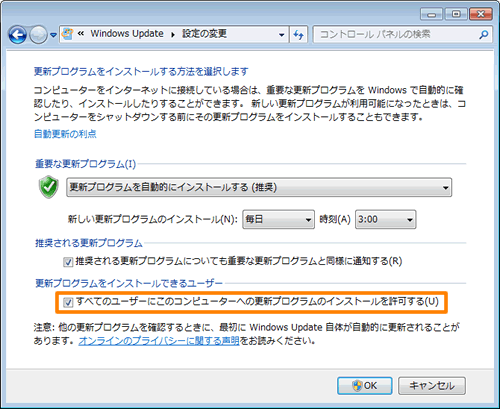Click the double chevron in breadcrumb
This screenshot has width=500, height=409.
point(81,34)
